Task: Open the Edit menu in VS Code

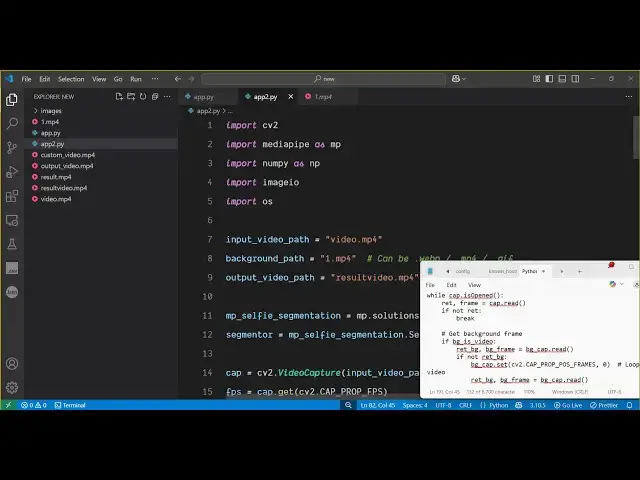Action: click(x=44, y=79)
